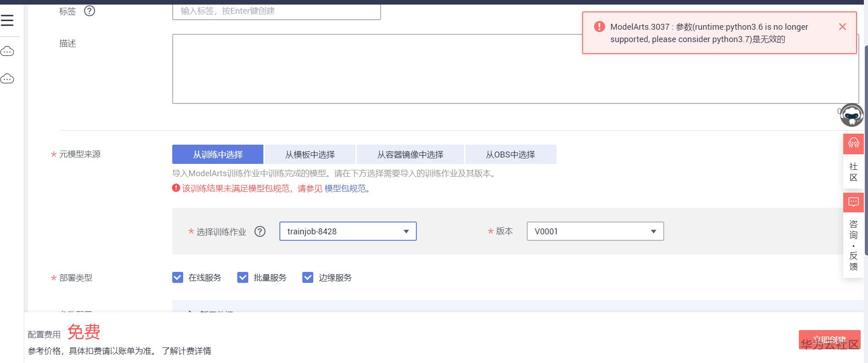This screenshot has width=868, height=363.
Task: Switch to the 从OBS中选择 tab
Action: (x=511, y=154)
